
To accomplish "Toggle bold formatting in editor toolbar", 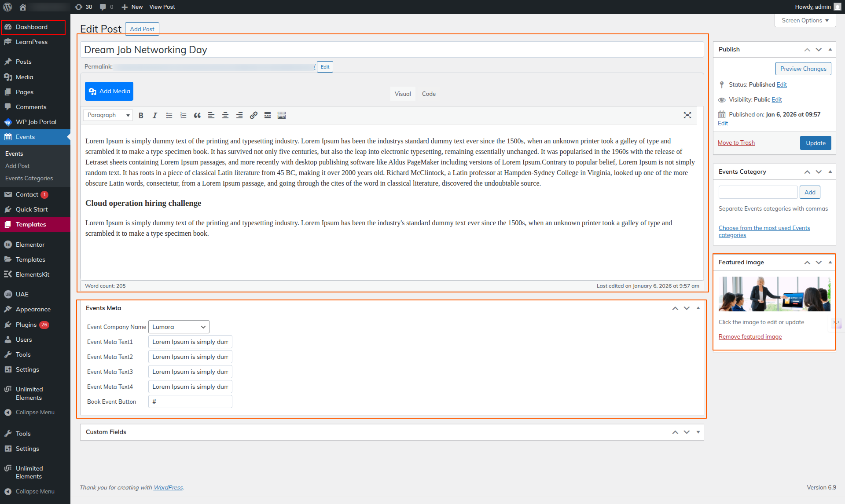I will (141, 115).
